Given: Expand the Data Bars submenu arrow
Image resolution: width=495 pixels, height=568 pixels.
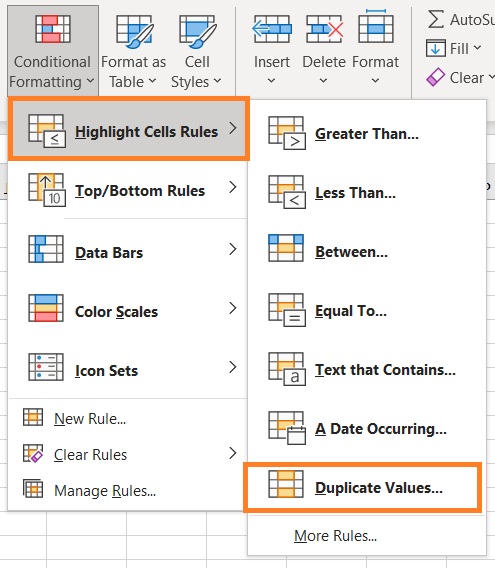Looking at the screenshot, I should coord(233,249).
